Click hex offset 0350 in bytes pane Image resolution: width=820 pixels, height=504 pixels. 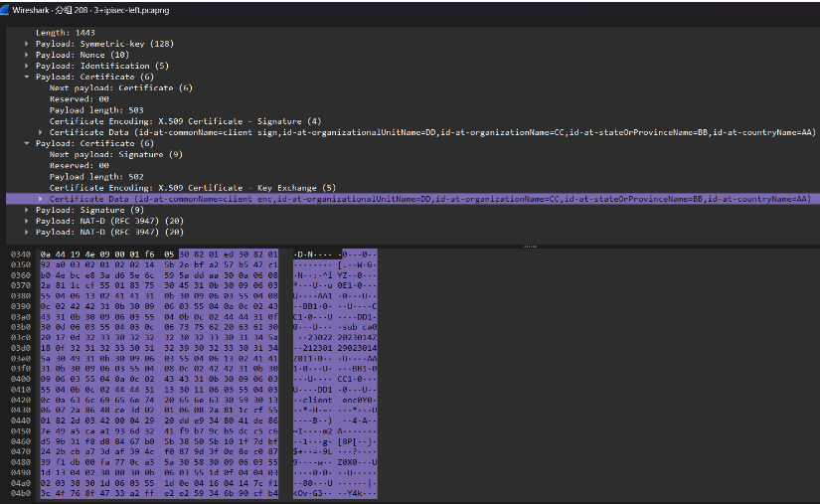click(x=21, y=265)
